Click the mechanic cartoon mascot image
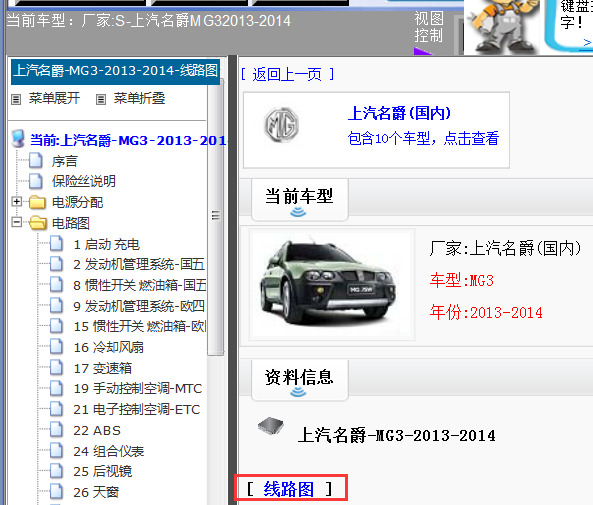 (502, 26)
